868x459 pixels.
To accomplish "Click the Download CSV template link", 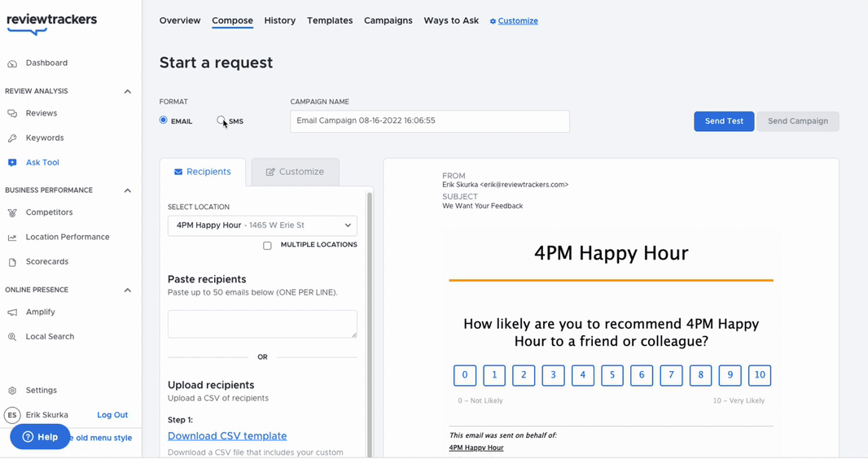I will [x=227, y=435].
